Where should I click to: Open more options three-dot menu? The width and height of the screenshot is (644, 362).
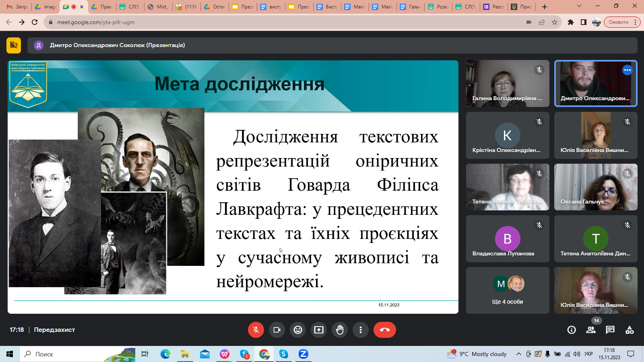(361, 330)
